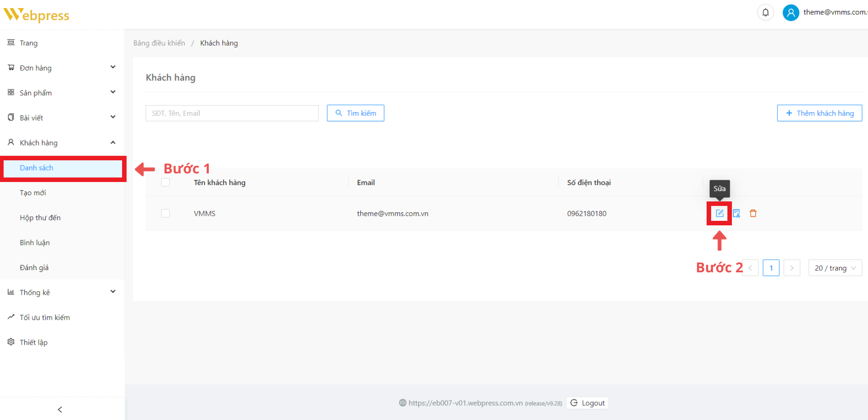868x420 pixels.
Task: Click the edit (Sửa) icon for VMMS
Action: pyautogui.click(x=719, y=213)
